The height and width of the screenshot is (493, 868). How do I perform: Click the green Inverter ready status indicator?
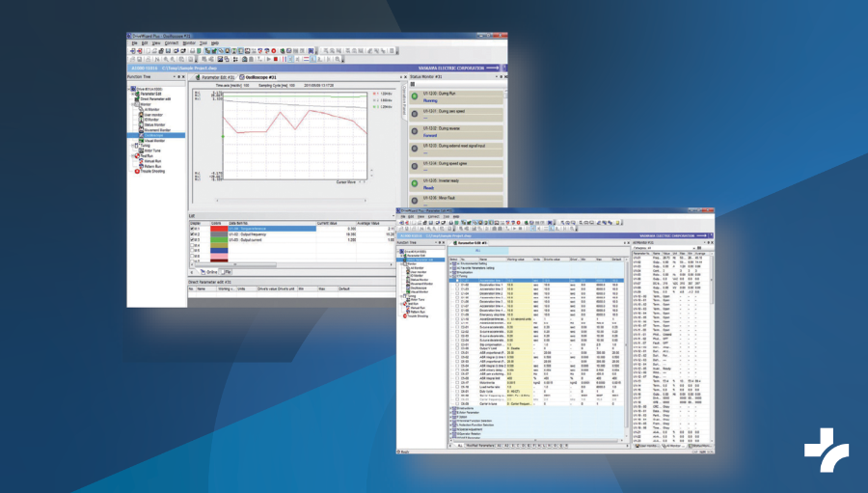tap(415, 183)
